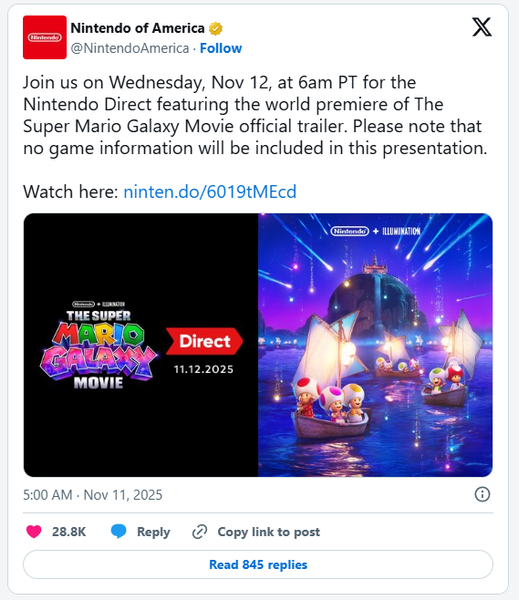Open the @NintendoAmerica handle

click(x=130, y=48)
